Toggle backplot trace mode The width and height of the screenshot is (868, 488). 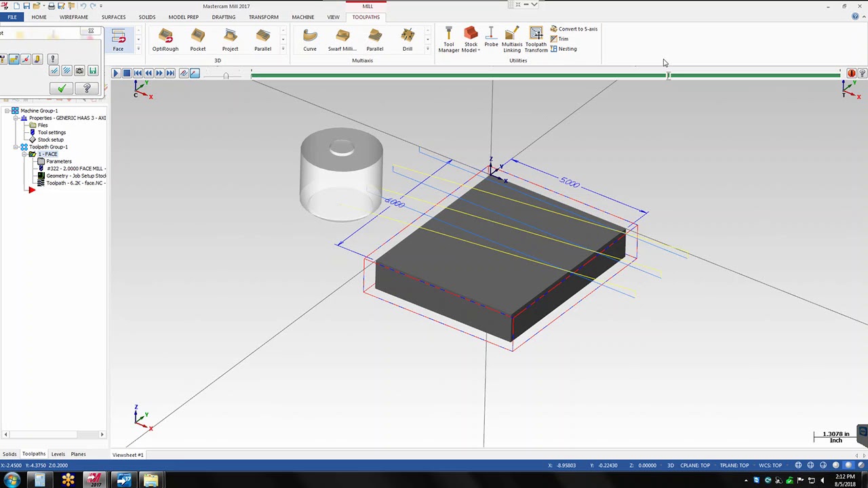(x=184, y=73)
